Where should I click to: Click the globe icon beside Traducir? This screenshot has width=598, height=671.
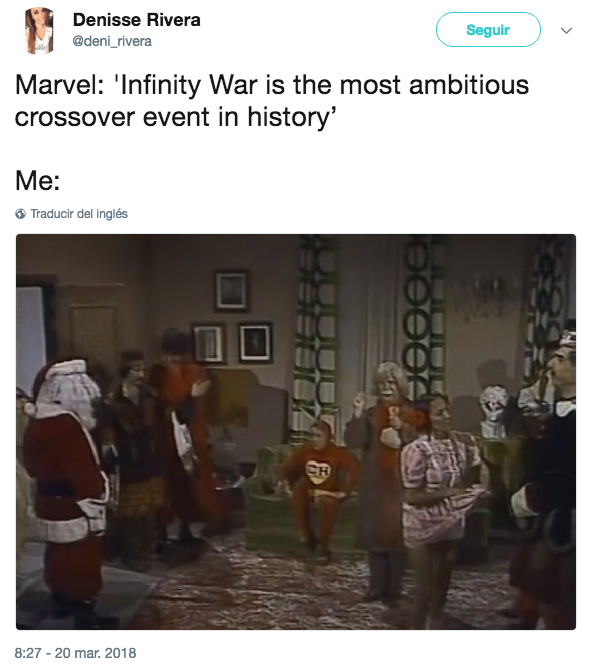point(20,214)
